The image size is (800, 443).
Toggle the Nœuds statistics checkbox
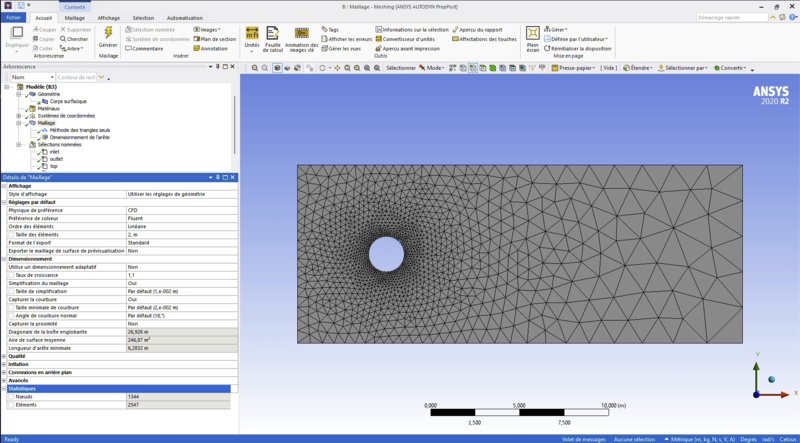(x=11, y=397)
